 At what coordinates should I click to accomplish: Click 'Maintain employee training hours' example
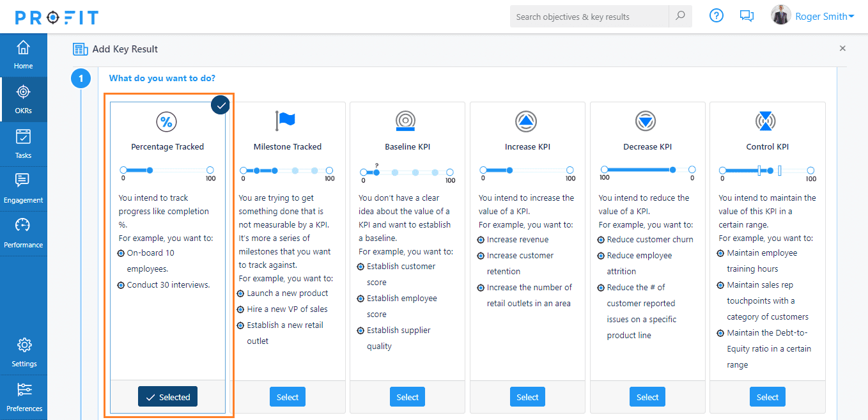pos(762,261)
